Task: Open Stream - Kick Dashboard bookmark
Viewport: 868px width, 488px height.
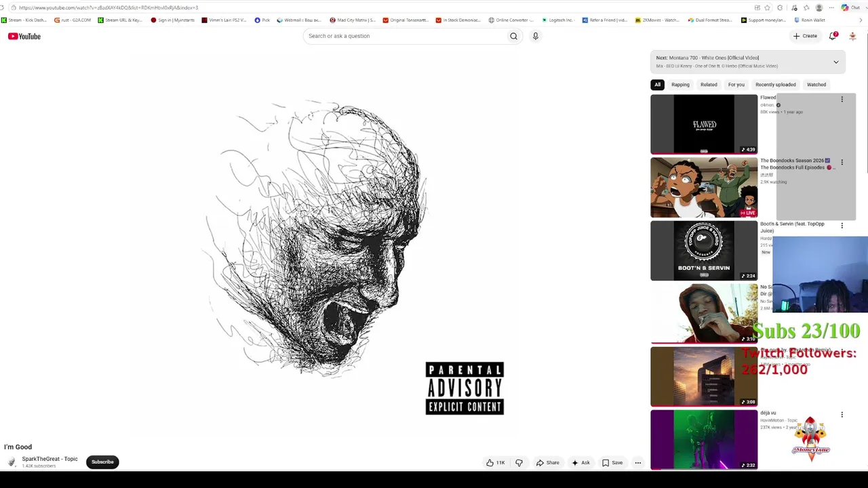Action: tap(24, 20)
